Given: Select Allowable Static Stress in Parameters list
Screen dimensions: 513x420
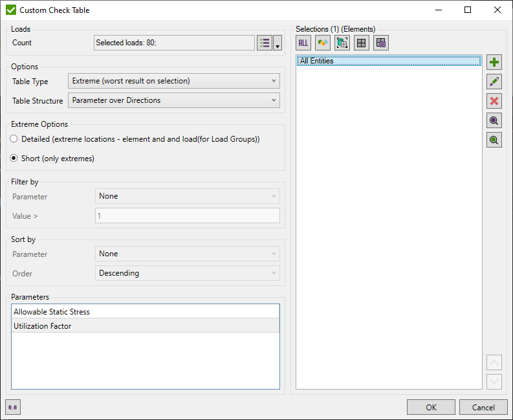Looking at the screenshot, I should pos(146,312).
